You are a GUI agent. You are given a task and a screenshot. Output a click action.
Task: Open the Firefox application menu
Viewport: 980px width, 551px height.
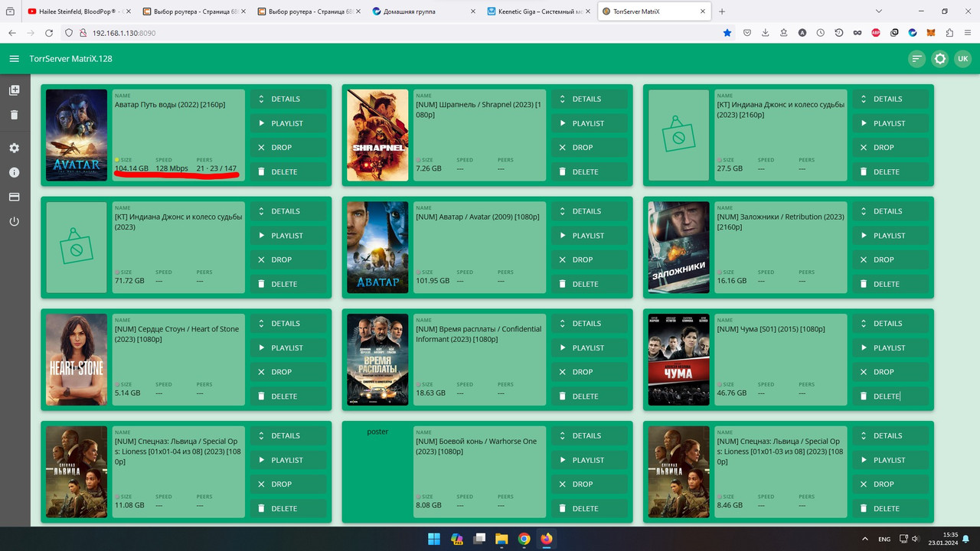968,33
